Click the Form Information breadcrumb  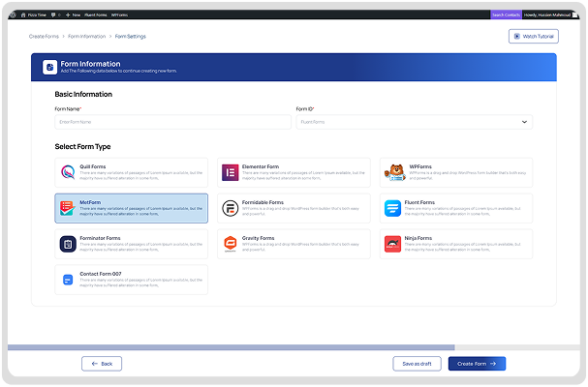click(87, 37)
